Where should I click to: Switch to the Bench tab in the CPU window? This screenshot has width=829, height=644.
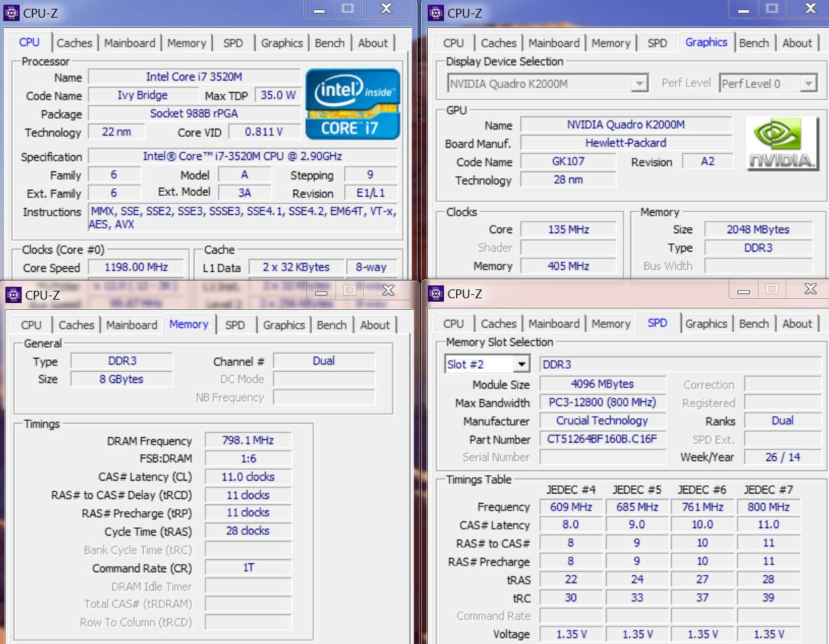pos(330,43)
